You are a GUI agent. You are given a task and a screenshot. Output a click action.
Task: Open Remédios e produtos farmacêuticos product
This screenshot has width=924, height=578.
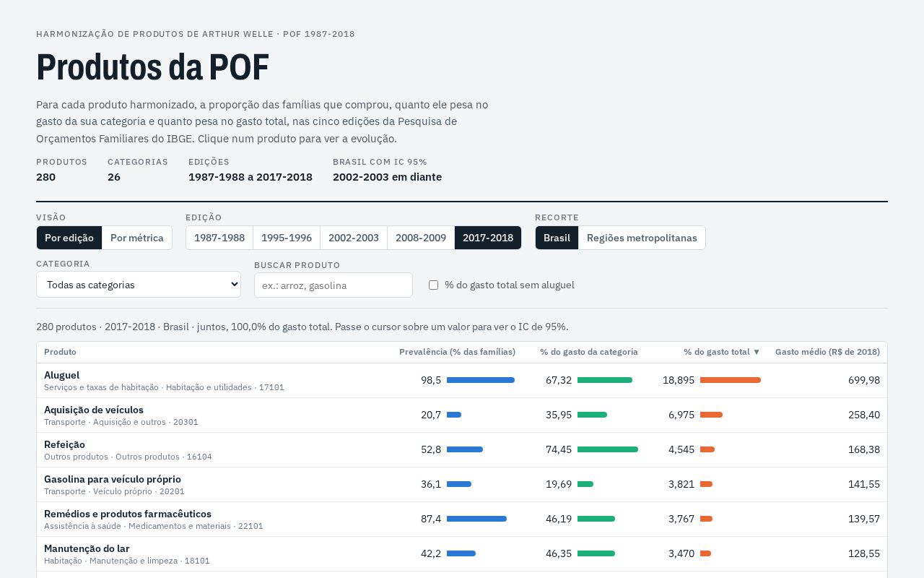point(462,519)
